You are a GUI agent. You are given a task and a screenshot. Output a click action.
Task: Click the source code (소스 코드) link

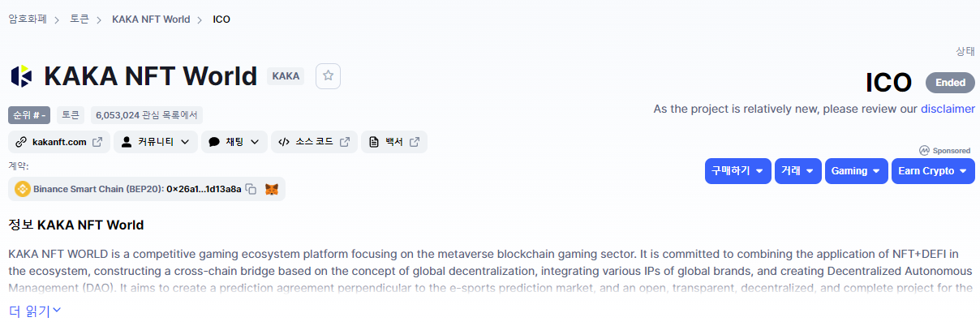pos(314,142)
